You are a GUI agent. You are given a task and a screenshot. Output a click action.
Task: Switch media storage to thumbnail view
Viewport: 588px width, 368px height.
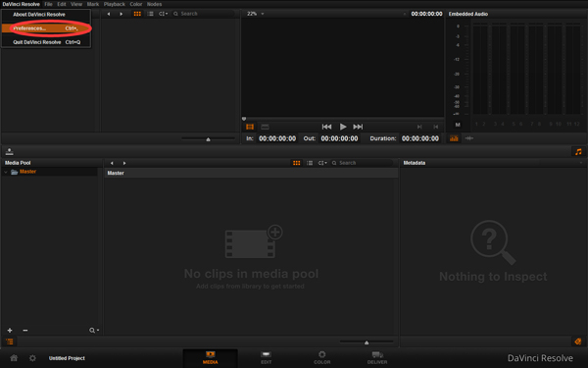click(x=137, y=14)
